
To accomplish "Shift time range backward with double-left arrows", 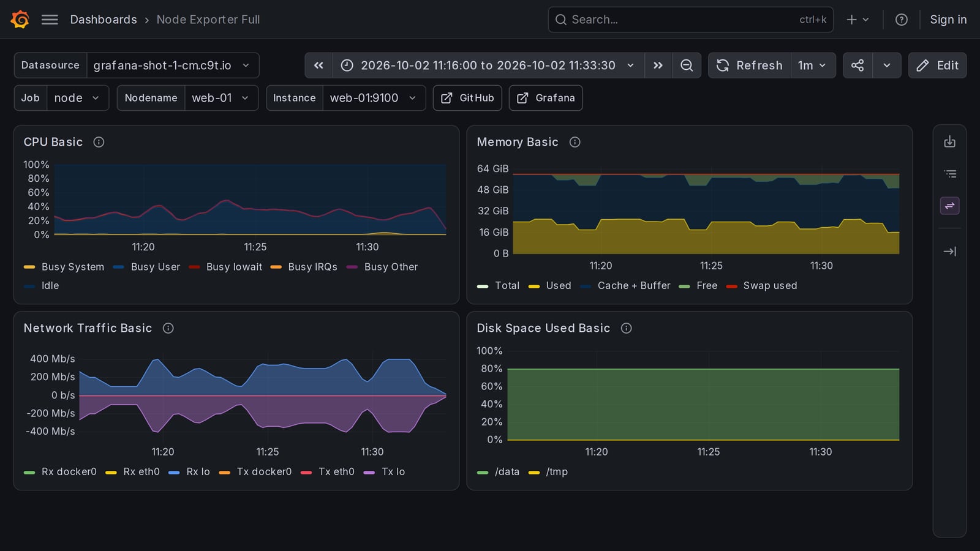I will [x=318, y=66].
